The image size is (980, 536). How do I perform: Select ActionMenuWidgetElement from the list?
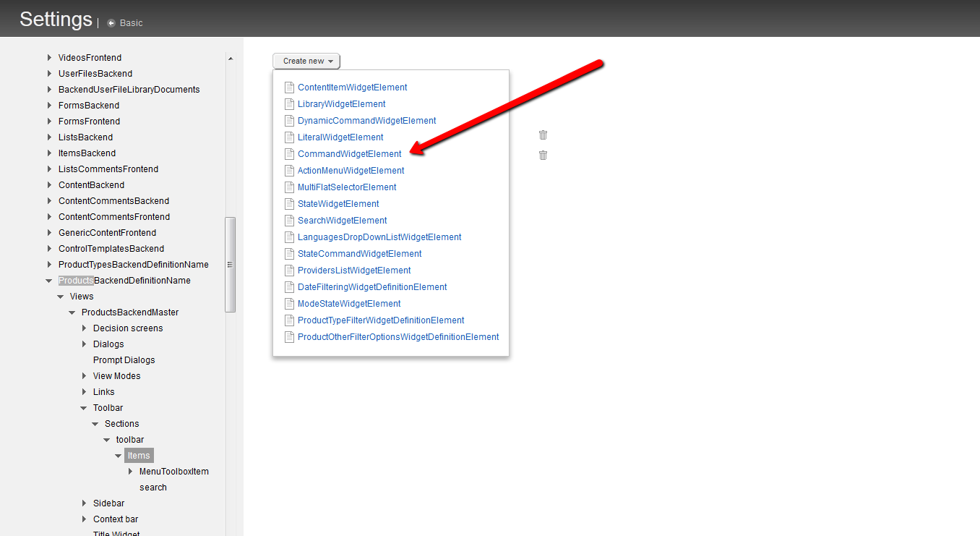point(351,171)
